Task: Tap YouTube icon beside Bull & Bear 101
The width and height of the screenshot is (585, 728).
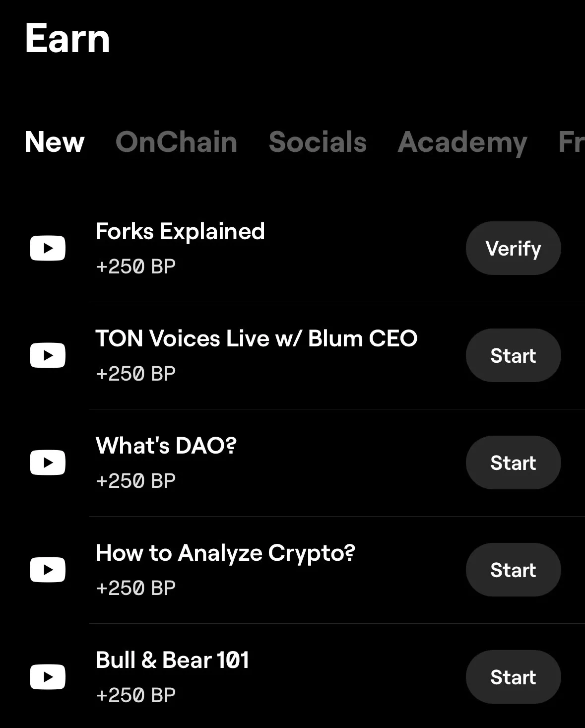Action: [48, 677]
